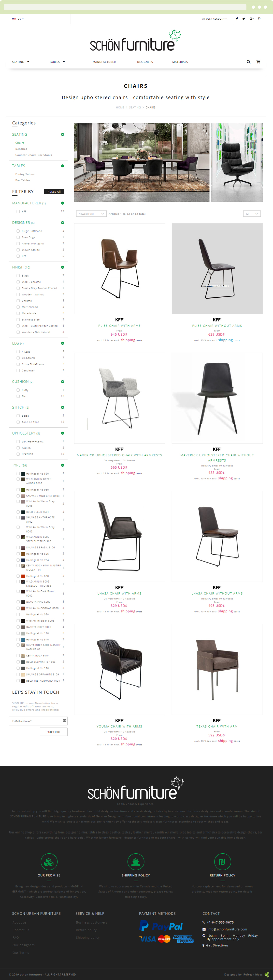Open the TABLES navigation menu
This screenshot has width=273, height=980.
tap(57, 62)
